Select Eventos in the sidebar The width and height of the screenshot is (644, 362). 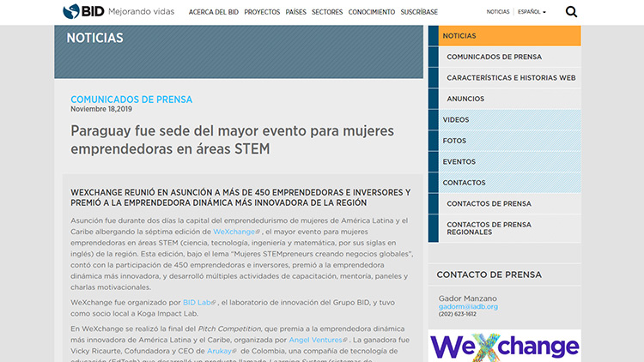coord(459,161)
